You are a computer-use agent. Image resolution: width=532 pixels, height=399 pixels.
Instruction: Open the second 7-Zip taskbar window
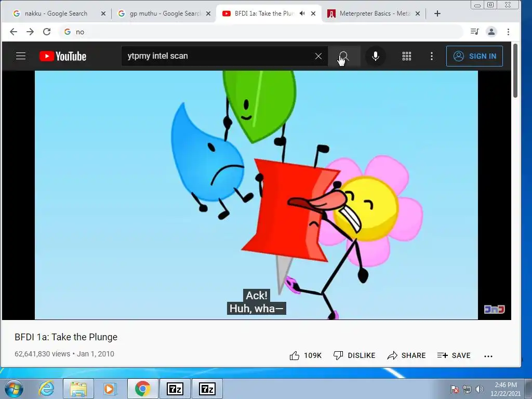click(207, 389)
